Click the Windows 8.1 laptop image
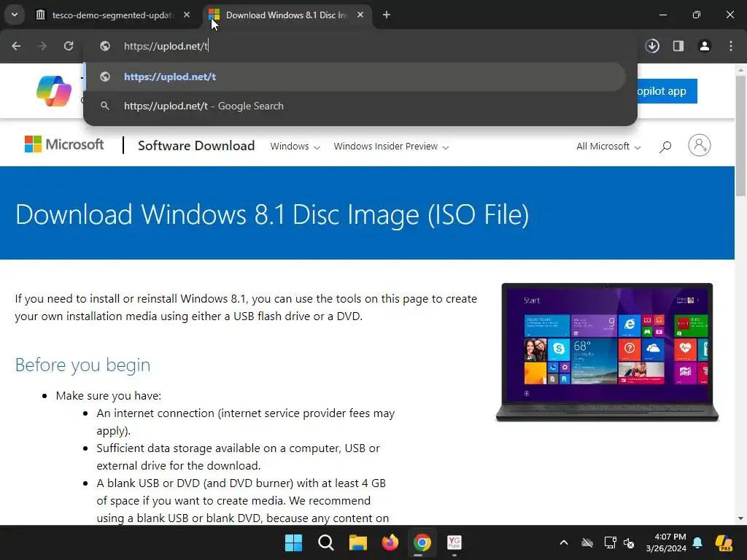Viewport: 747px width, 560px height. click(608, 352)
